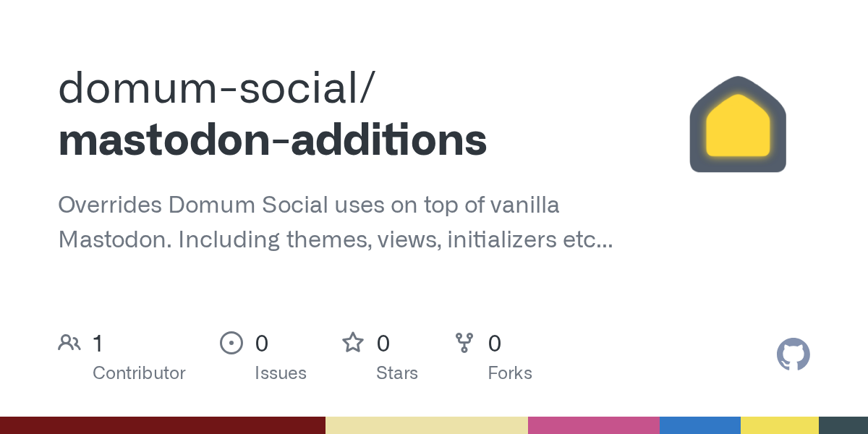Click the dark gray language bar segment
This screenshot has width=868, height=434.
pos(843,425)
